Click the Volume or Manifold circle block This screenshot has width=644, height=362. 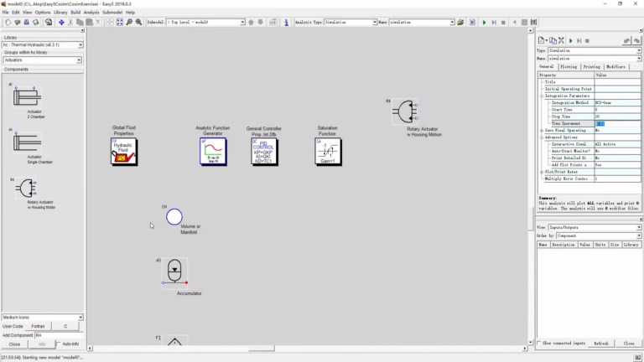click(174, 217)
